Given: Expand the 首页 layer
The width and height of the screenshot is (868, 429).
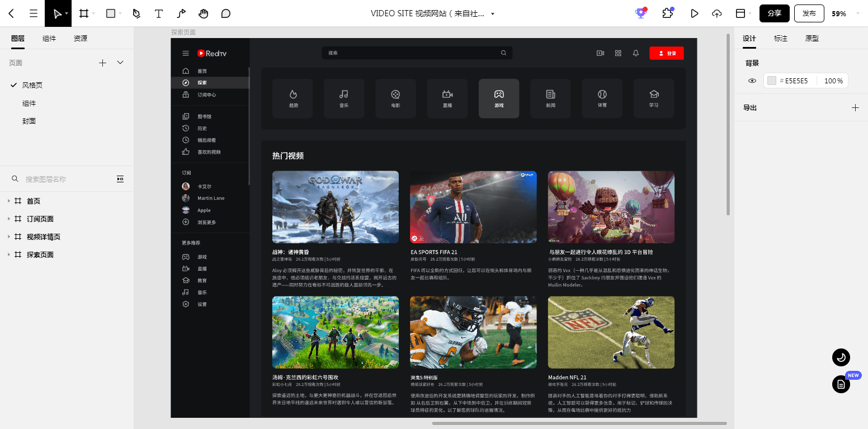Looking at the screenshot, I should [x=8, y=201].
